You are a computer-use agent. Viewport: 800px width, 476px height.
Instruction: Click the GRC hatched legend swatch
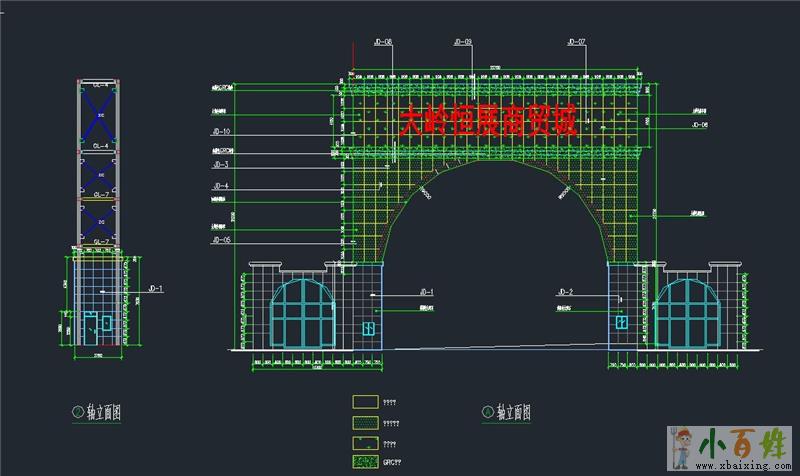(x=365, y=461)
